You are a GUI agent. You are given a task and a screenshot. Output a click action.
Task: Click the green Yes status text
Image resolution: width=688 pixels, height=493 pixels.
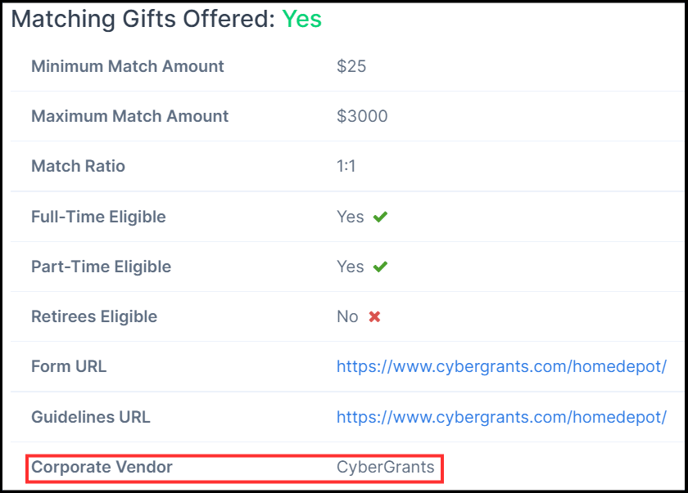pyautogui.click(x=302, y=19)
